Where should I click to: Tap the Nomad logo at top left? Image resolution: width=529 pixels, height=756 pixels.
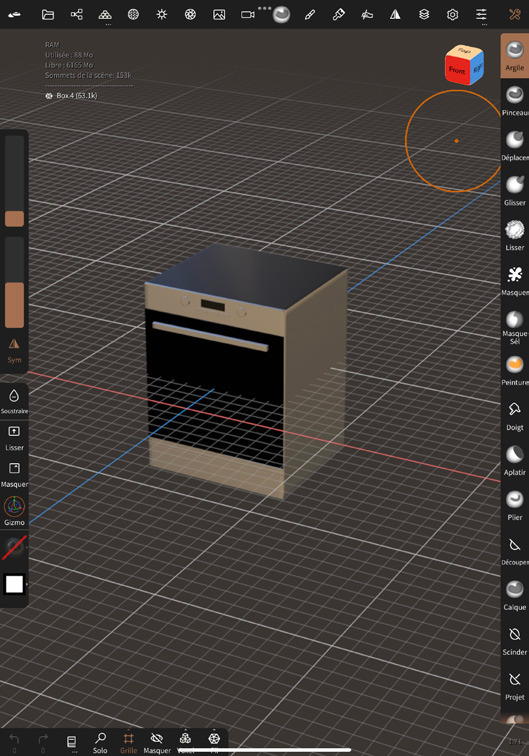[14, 14]
